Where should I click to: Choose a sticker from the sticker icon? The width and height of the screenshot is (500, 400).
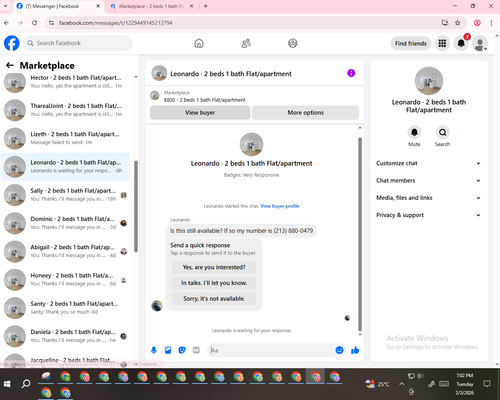182,350
